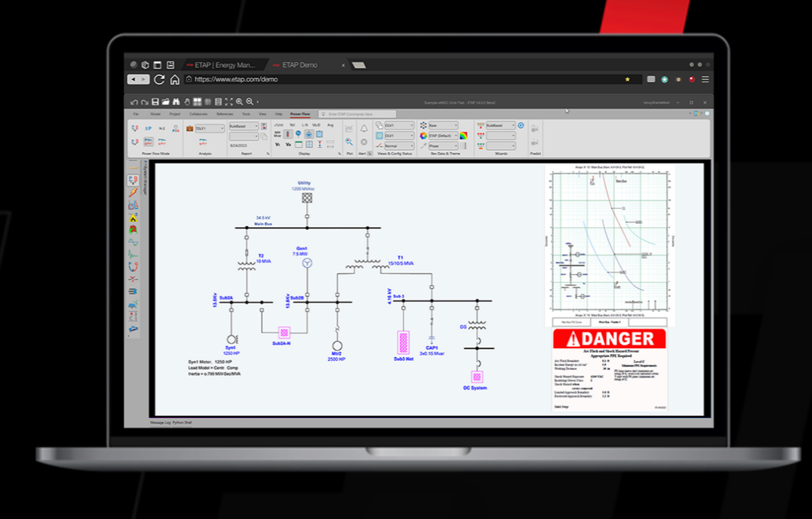
Task: Open the ETAP (Default) theme dropdown
Action: click(x=443, y=136)
